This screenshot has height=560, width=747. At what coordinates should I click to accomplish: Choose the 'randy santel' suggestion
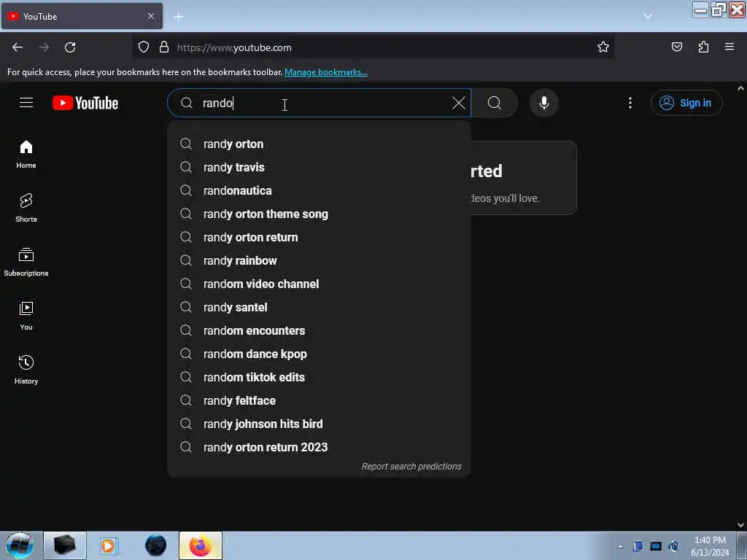pyautogui.click(x=320, y=307)
